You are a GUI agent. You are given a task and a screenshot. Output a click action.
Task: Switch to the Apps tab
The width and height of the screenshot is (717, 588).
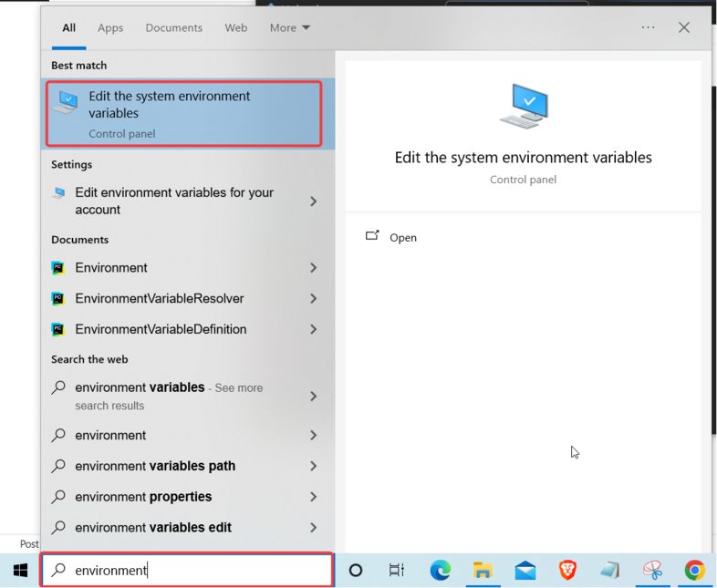tap(110, 28)
